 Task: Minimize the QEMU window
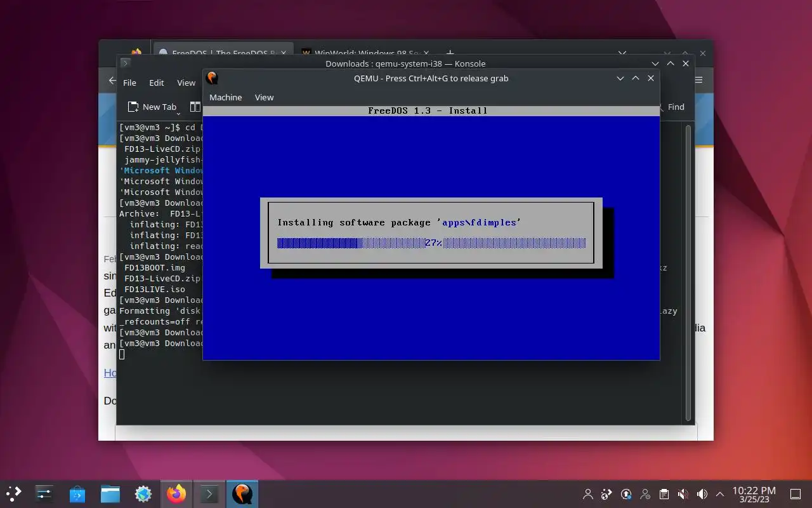point(620,78)
